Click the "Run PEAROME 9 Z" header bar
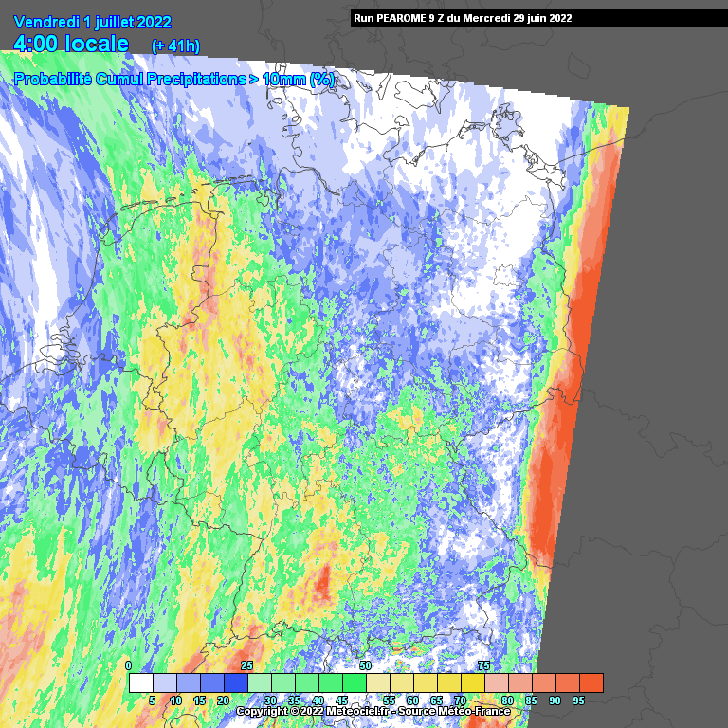This screenshot has width=728, height=728. tap(462, 18)
